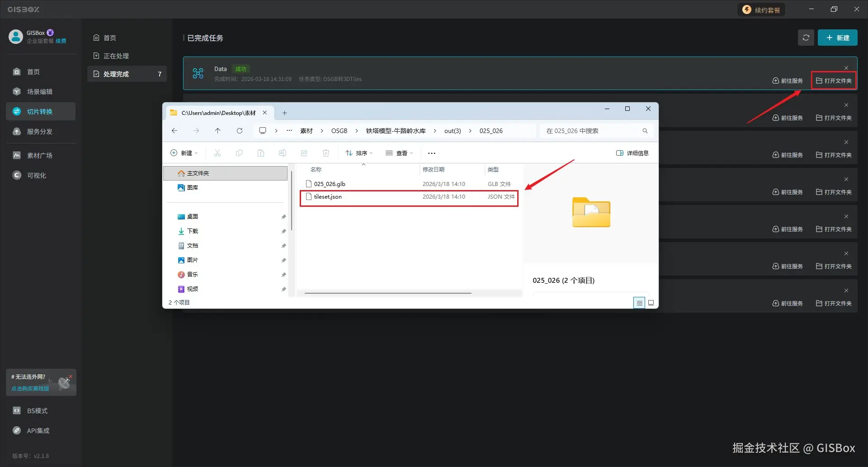Click the copy icon in Explorer toolbar
This screenshot has height=467, width=868.
(239, 153)
